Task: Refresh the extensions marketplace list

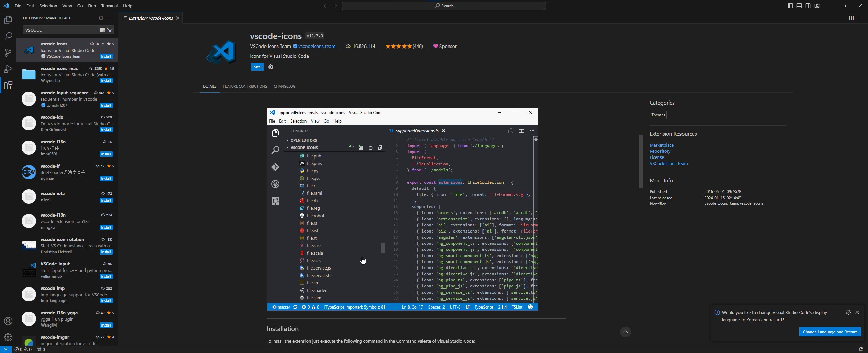Action: pos(101,18)
